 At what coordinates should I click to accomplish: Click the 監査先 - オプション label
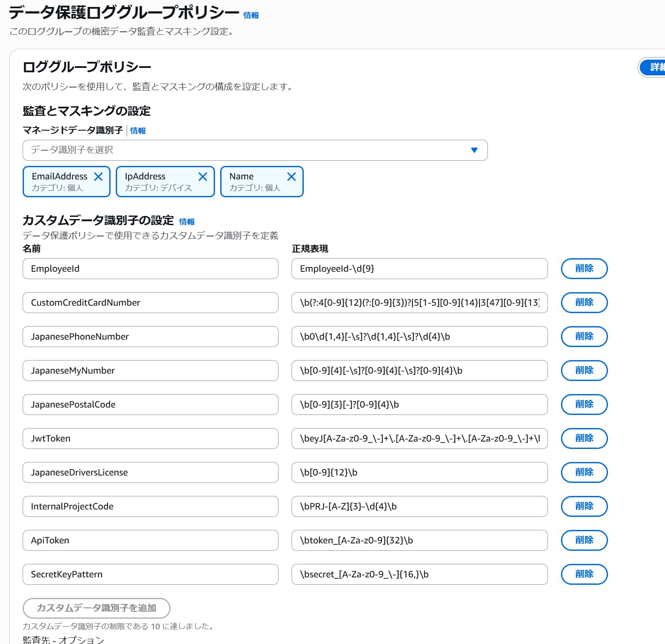pos(64,640)
